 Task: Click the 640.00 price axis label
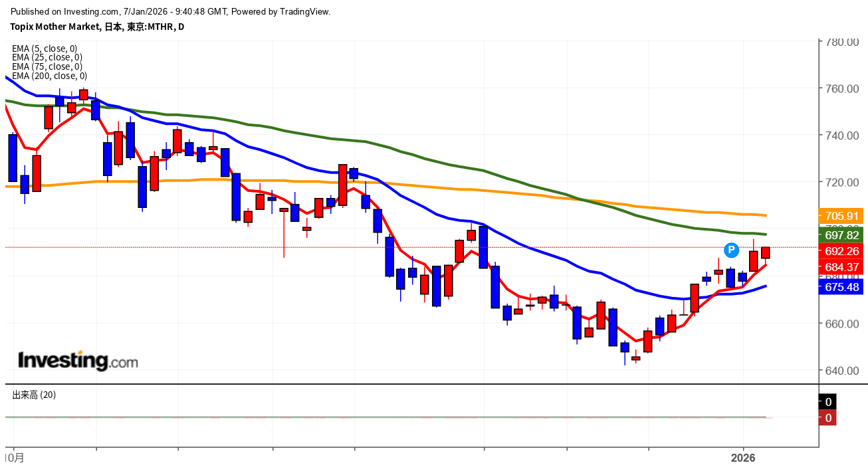coord(843,371)
